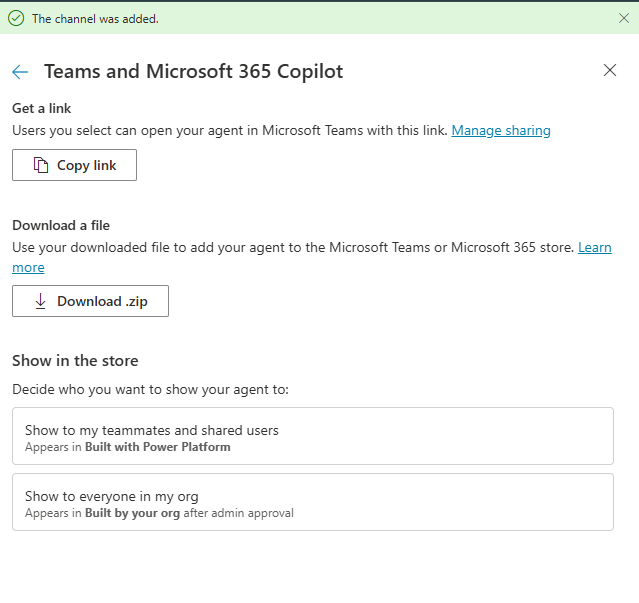Click the copy icon inside Copy link
Screen dimensions: 639x603
[41, 165]
